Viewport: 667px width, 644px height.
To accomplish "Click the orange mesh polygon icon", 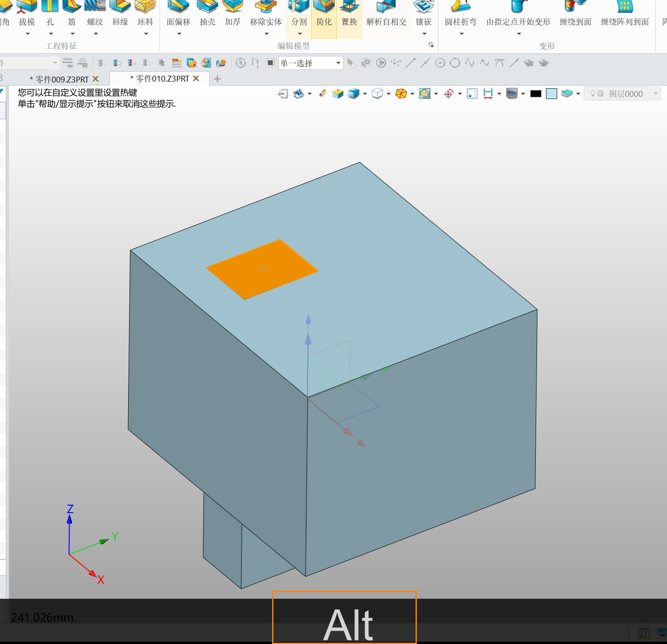I will click(401, 93).
